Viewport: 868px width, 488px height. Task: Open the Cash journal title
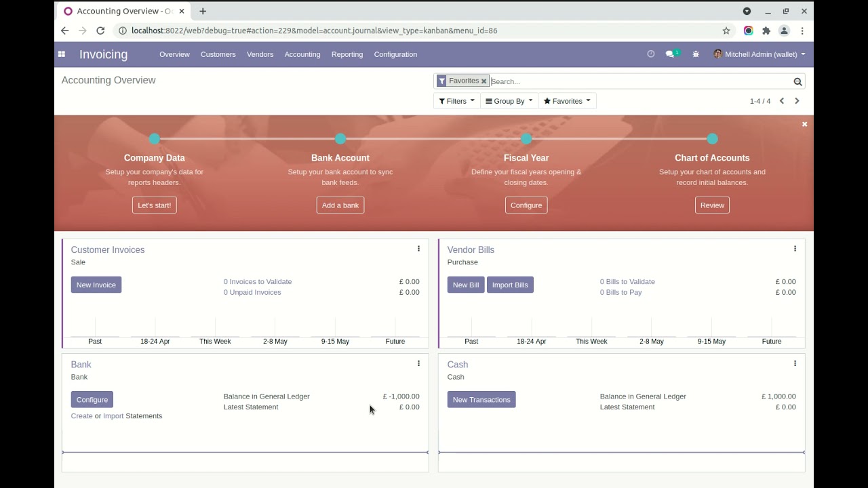[458, 364]
